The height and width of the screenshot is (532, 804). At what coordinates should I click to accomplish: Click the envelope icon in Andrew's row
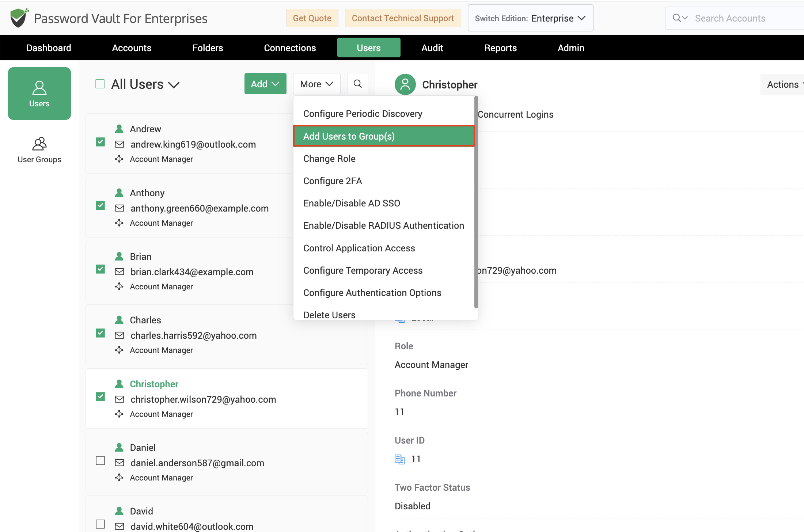(120, 144)
